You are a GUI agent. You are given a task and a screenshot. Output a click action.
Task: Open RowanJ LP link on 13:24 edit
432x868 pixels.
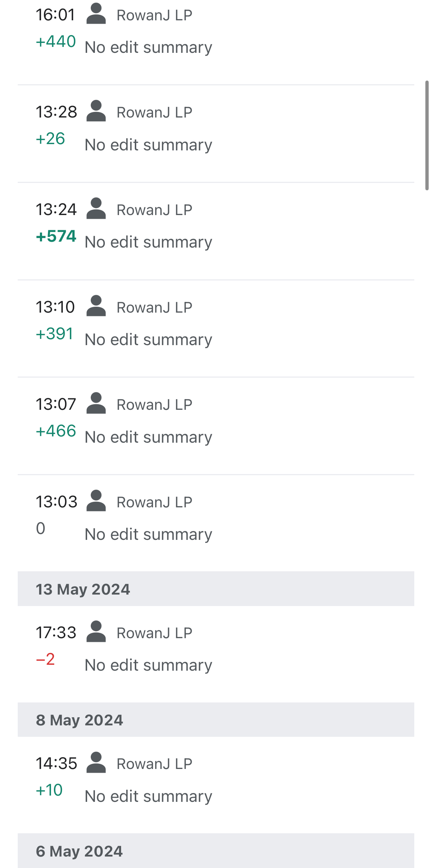tap(154, 210)
